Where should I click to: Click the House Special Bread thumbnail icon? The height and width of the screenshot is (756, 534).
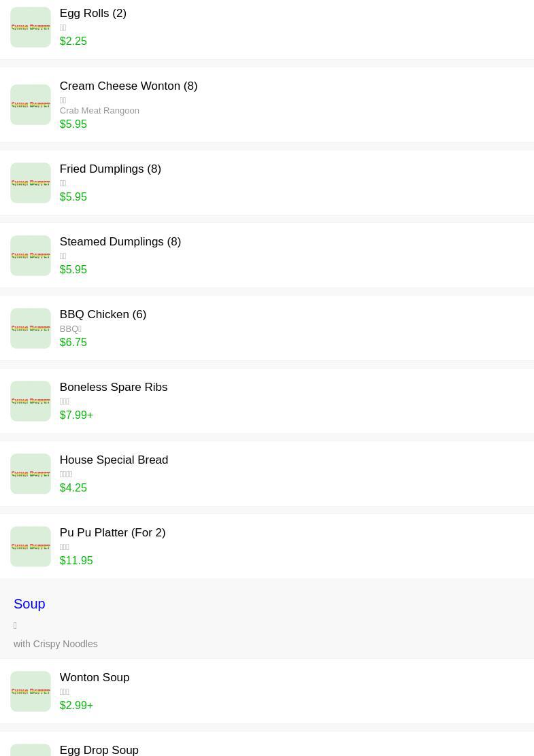31,474
